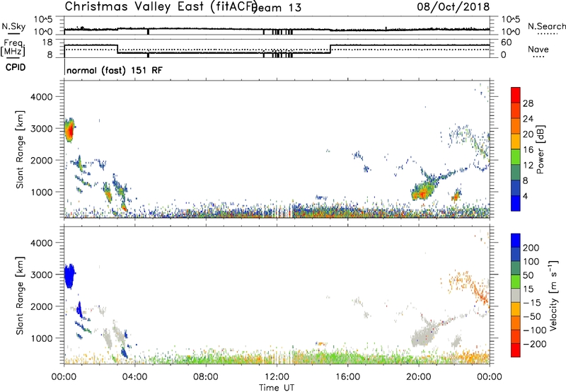This screenshot has width=566, height=392.
Task: Click the blue velocity blob near 3000 km
Action: click(x=69, y=276)
